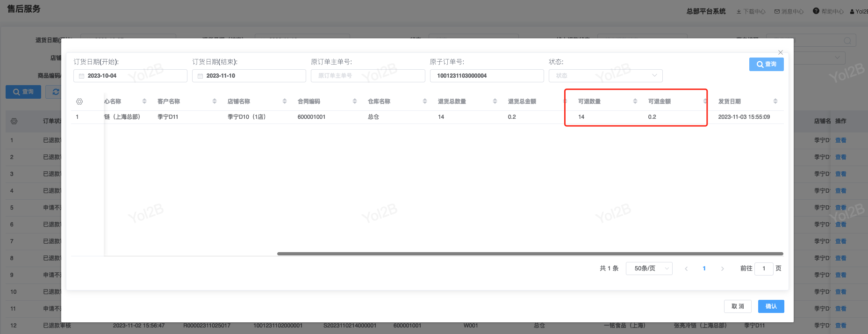Open 消息中心 in the header
This screenshot has height=334, width=868.
tap(789, 11)
